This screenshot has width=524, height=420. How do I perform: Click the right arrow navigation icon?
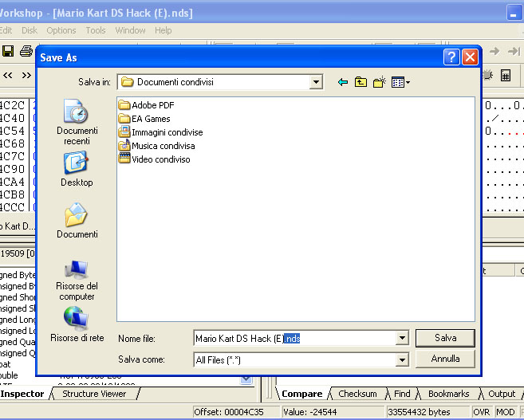tap(494, 51)
